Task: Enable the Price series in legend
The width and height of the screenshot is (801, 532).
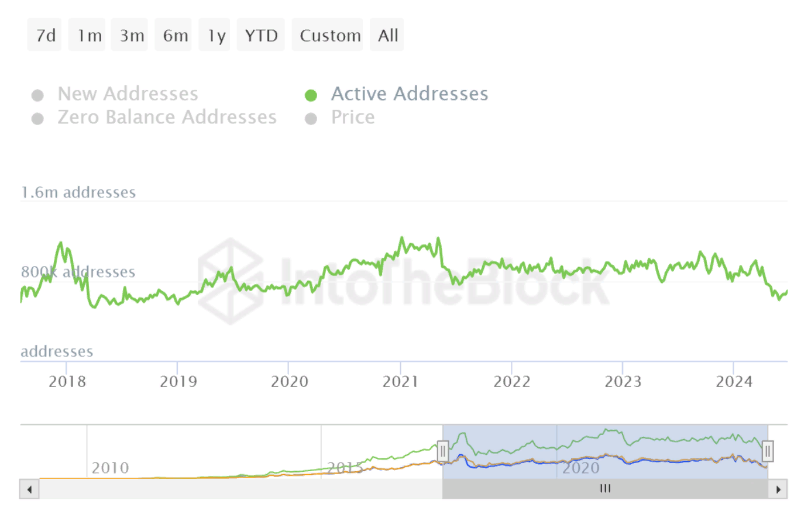Action: (x=352, y=118)
